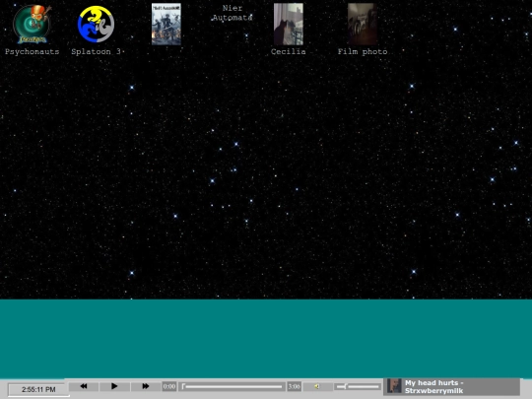Click the My head hurts song title
Screen dimensions: 532x399
pyautogui.click(x=433, y=387)
